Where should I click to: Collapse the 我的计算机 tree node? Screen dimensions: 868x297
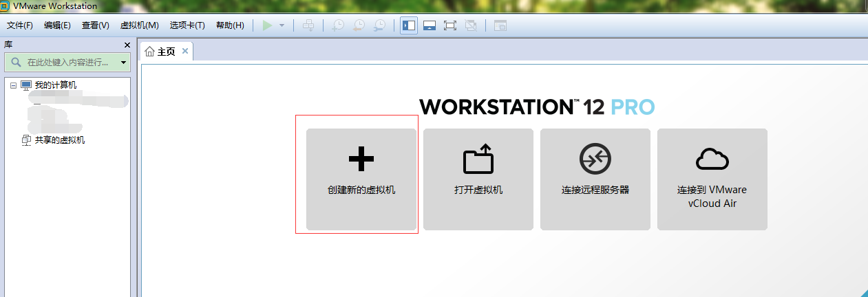[x=13, y=85]
